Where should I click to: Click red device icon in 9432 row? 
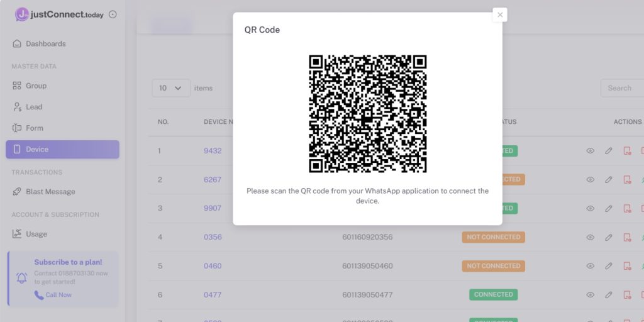(627, 151)
